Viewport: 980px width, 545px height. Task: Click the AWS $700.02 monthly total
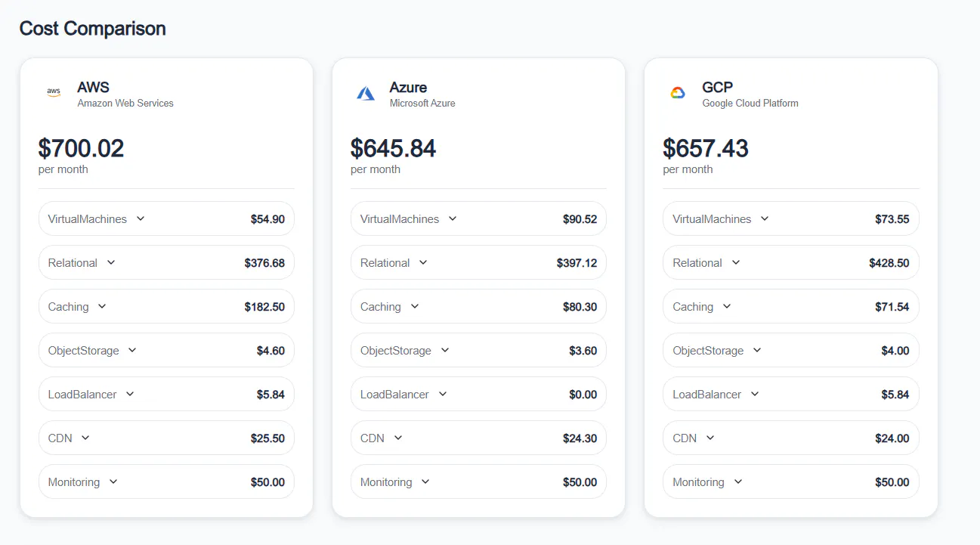[81, 148]
